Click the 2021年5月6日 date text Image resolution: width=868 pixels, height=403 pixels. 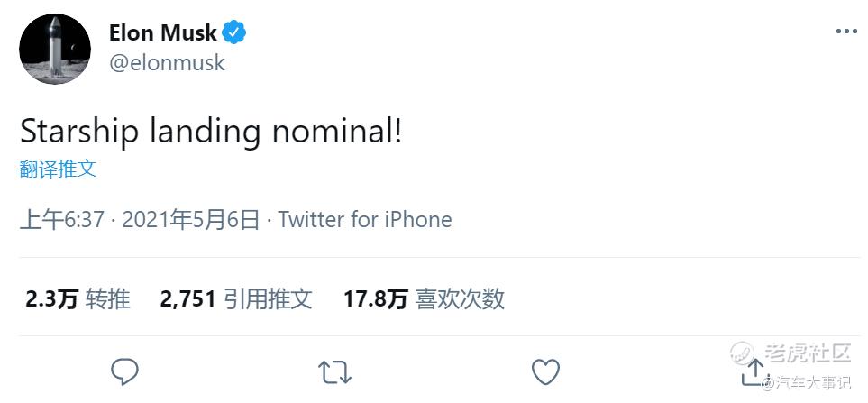(x=190, y=219)
